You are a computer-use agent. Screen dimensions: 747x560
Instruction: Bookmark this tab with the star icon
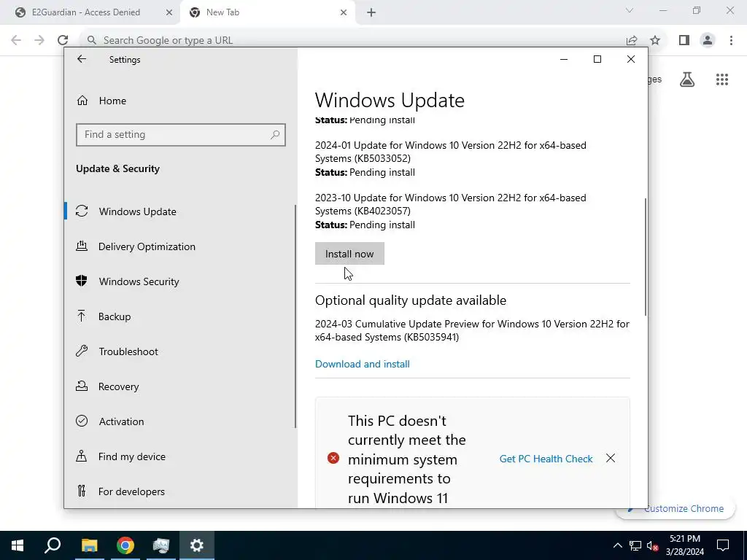(656, 41)
